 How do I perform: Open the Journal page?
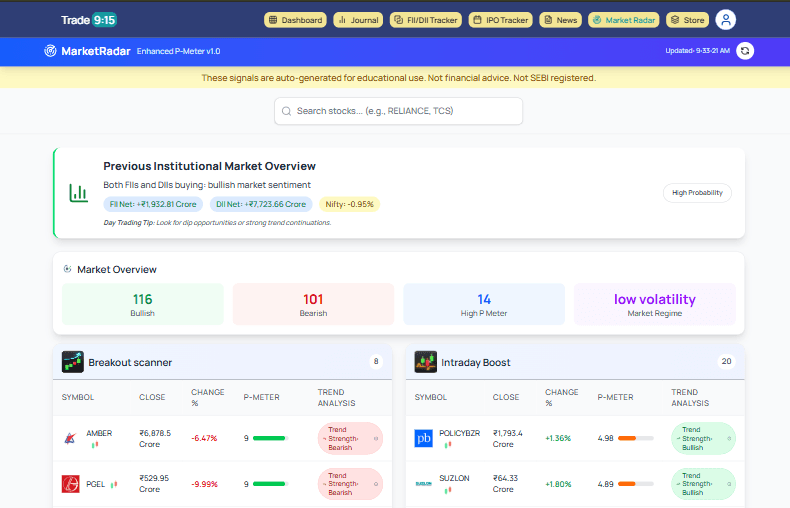point(357,20)
